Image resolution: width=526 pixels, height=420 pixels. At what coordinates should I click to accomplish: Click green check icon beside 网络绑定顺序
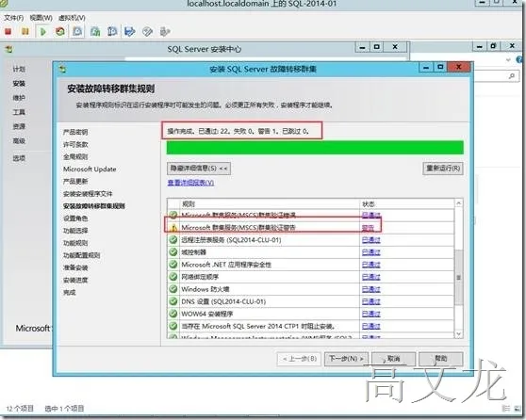173,277
